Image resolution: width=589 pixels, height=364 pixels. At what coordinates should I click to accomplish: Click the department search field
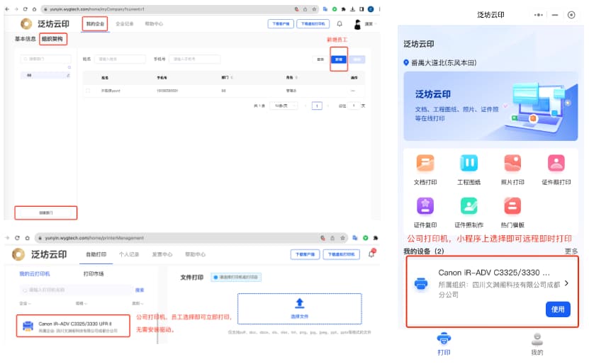point(46,59)
